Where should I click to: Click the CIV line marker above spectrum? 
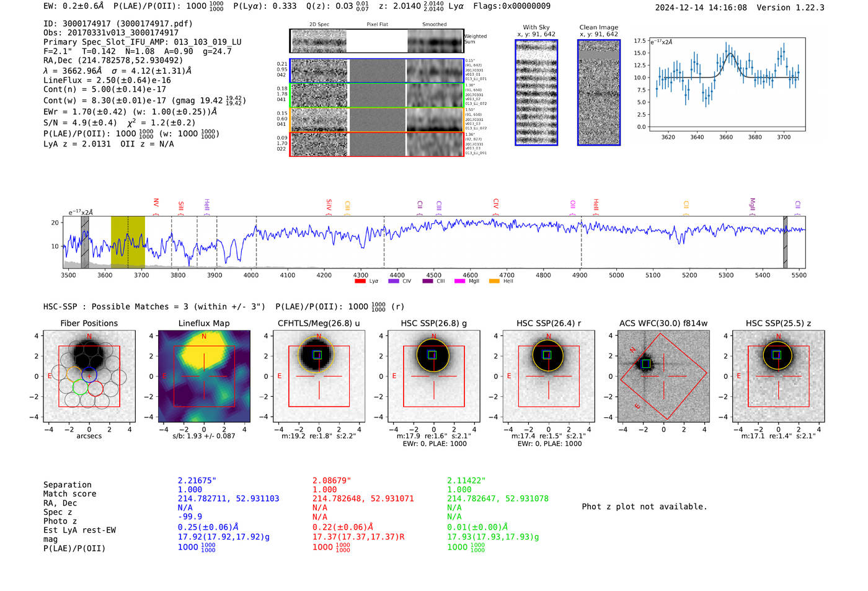pyautogui.click(x=496, y=204)
